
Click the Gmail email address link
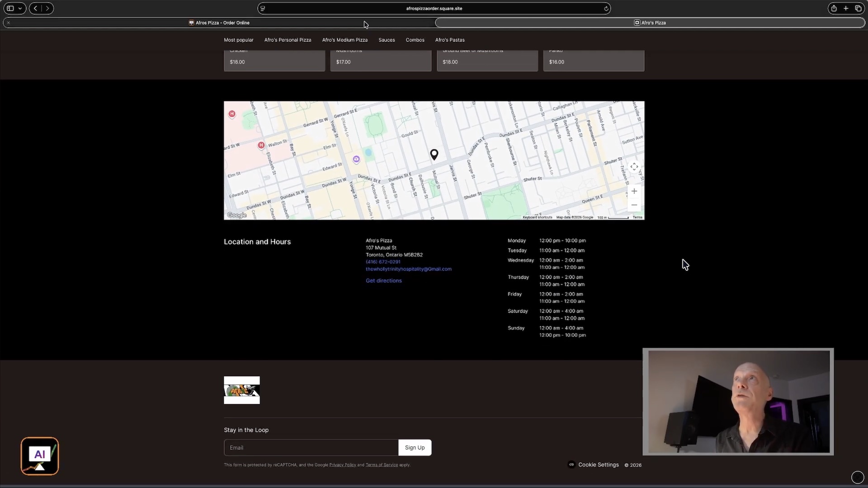[409, 269]
